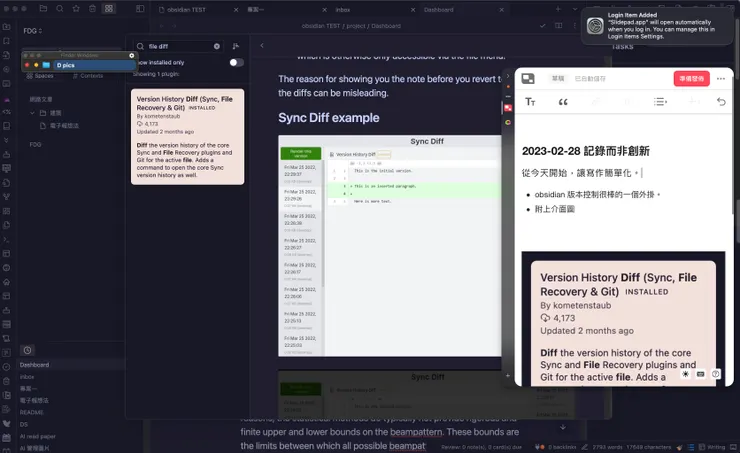This screenshot has width=740, height=453.
Task: Click the Writing mode indicator in the status bar
Action: (x=712, y=447)
